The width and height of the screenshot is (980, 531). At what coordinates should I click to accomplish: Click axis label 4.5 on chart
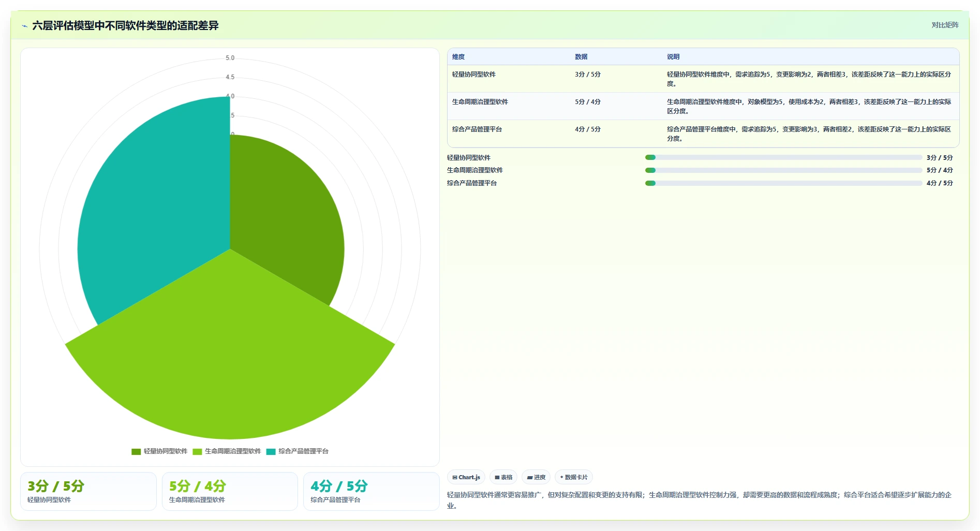click(230, 77)
